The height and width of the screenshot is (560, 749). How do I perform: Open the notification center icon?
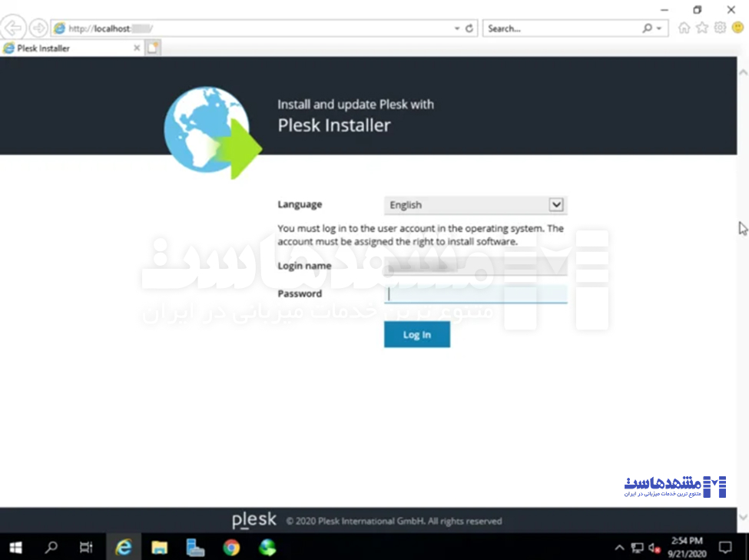coord(725,547)
